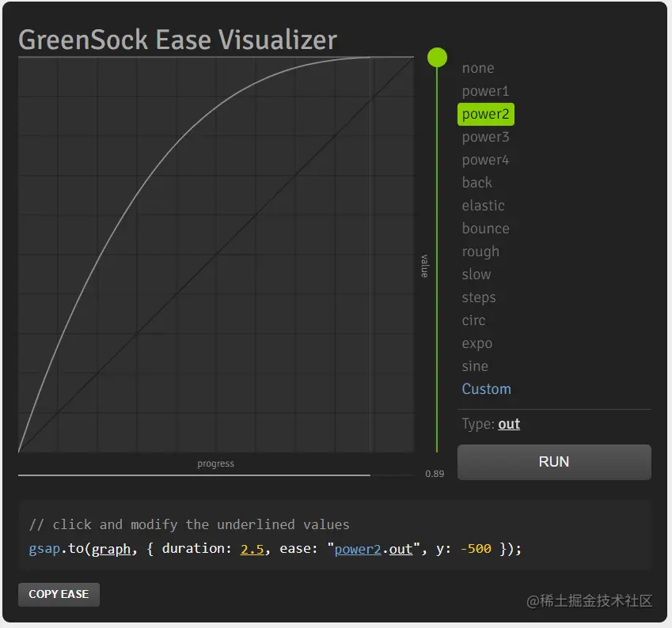Viewport: 672px width, 628px height.
Task: Click the power2 ease name in code
Action: pos(358,549)
